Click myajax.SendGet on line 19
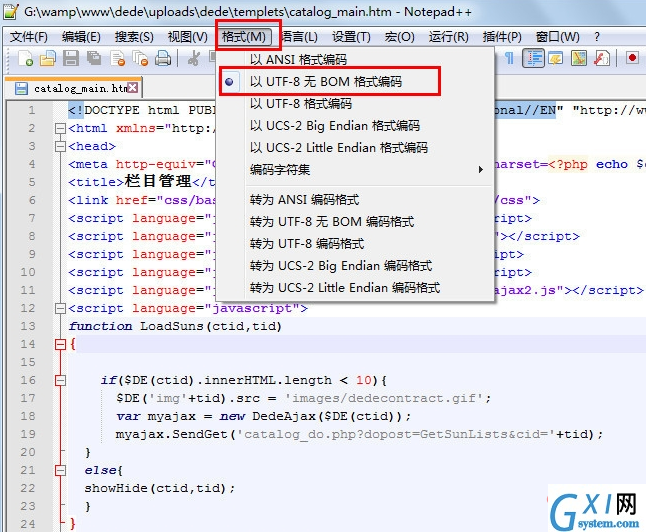This screenshot has width=646, height=532. (x=171, y=434)
